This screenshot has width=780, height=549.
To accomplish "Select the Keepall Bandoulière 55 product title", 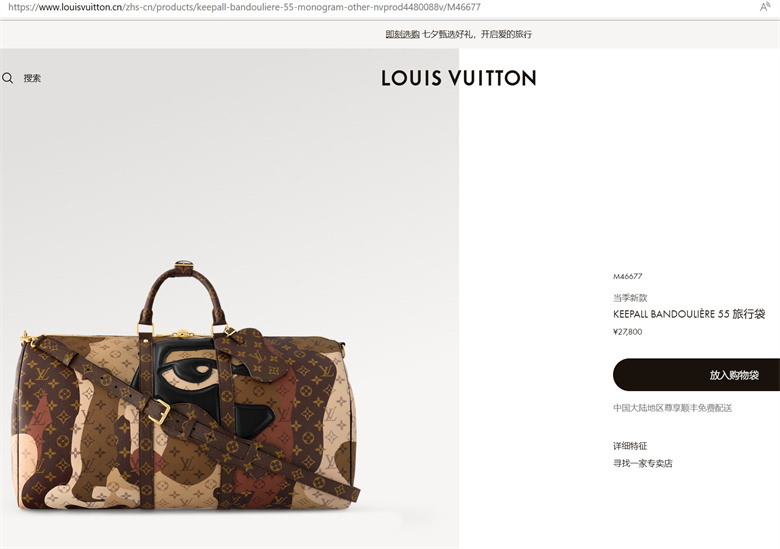I will 689,314.
